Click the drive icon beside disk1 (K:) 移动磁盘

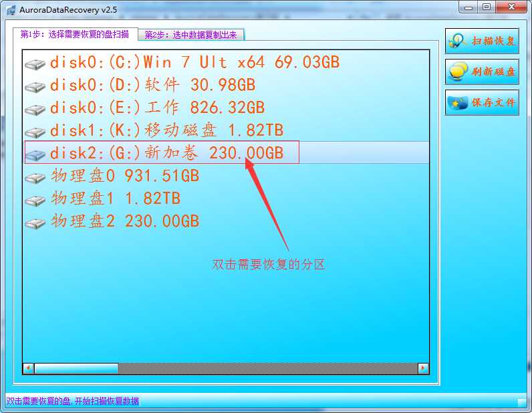[x=35, y=132]
